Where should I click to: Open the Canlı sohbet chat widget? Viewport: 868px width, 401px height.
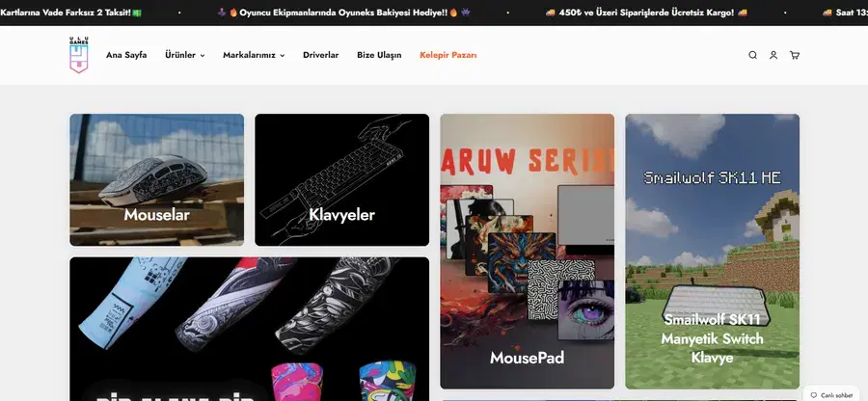831,395
